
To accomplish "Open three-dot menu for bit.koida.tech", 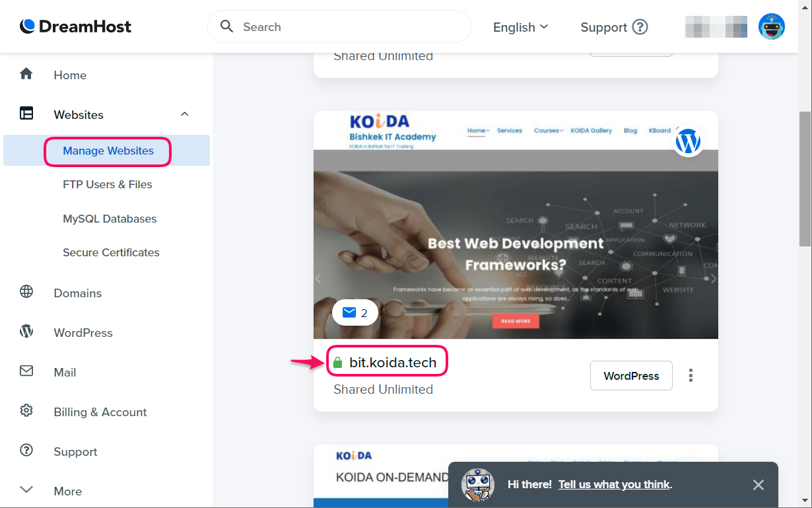I will 691,376.
